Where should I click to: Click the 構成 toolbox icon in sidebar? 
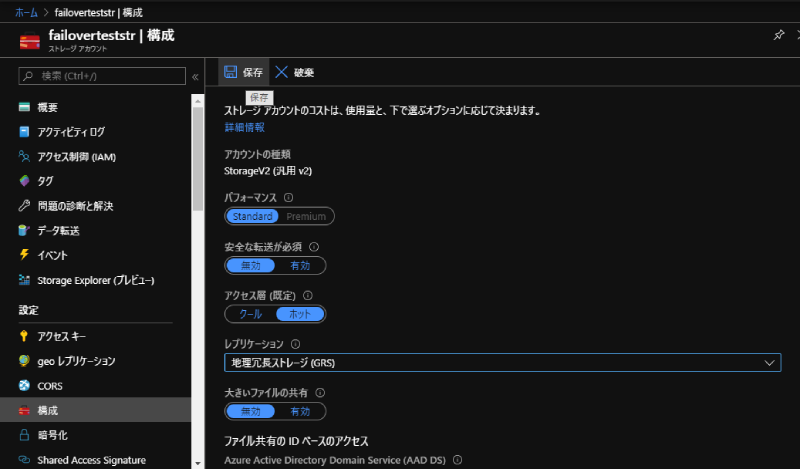click(24, 410)
